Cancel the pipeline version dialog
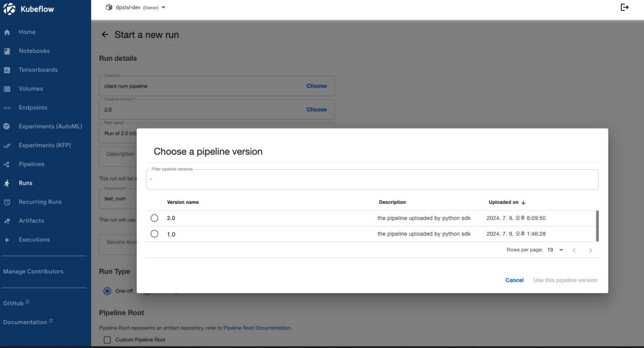The height and width of the screenshot is (348, 644). coord(514,280)
